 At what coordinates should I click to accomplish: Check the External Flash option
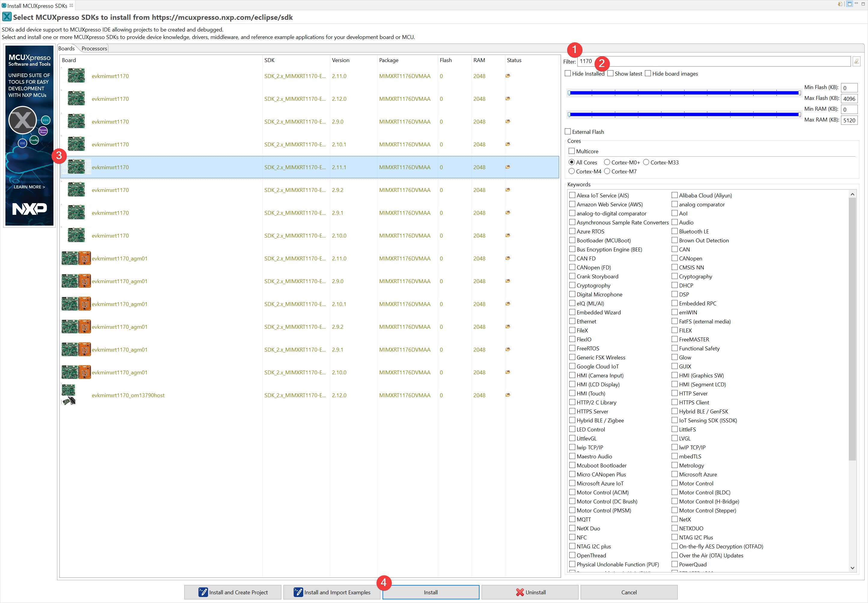567,131
